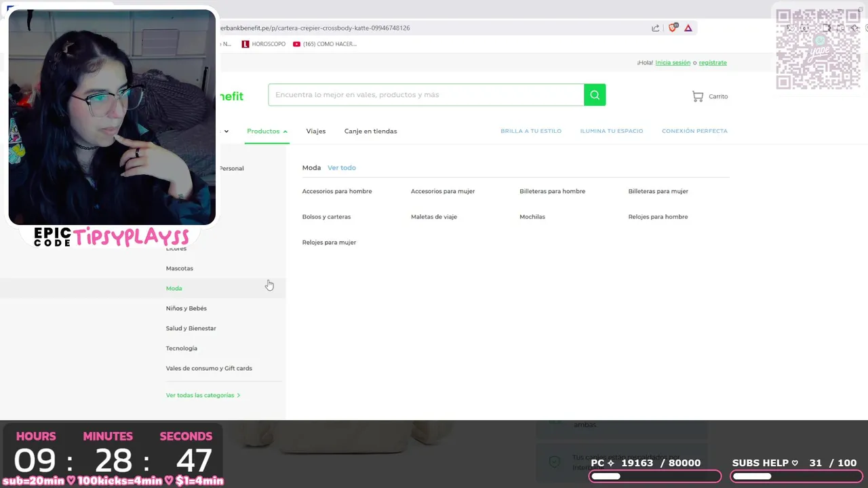This screenshot has width=868, height=488.
Task: Open Bolsos y carteras
Action: click(326, 217)
